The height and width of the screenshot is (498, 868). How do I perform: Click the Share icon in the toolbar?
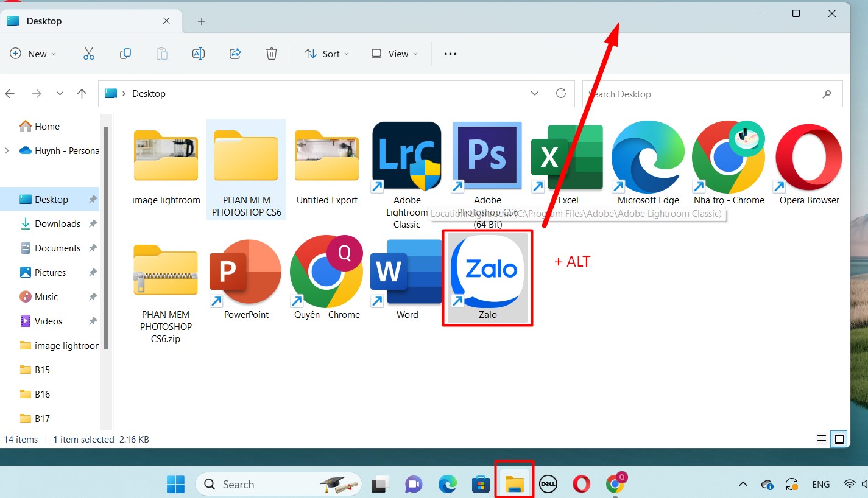pos(235,54)
